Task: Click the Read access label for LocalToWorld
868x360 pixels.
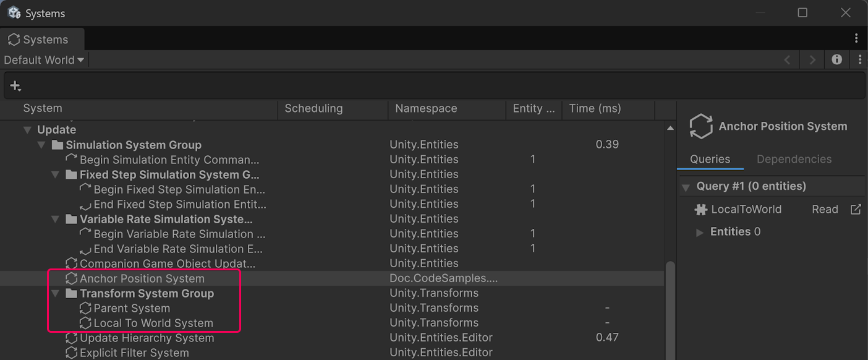Action: coord(825,209)
